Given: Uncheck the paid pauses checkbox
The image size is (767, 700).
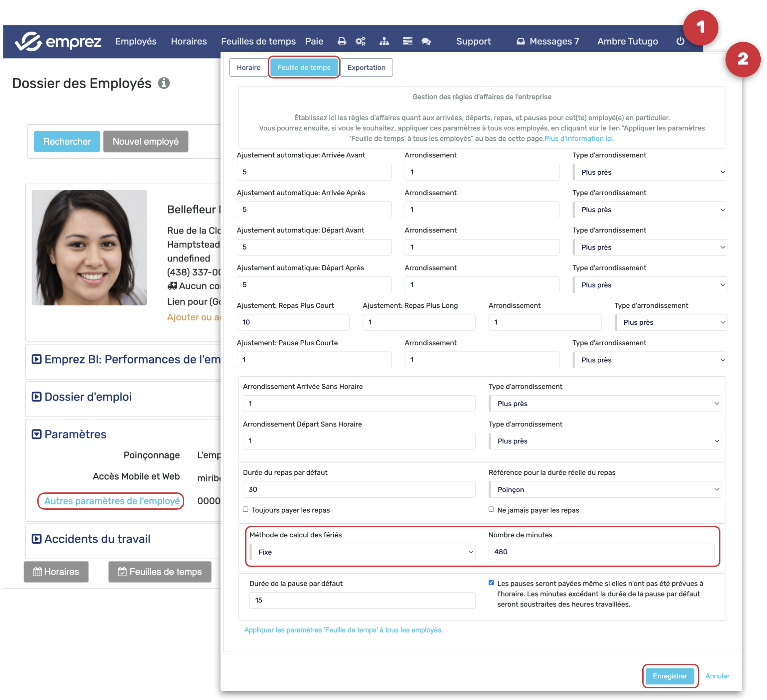Looking at the screenshot, I should pyautogui.click(x=491, y=583).
